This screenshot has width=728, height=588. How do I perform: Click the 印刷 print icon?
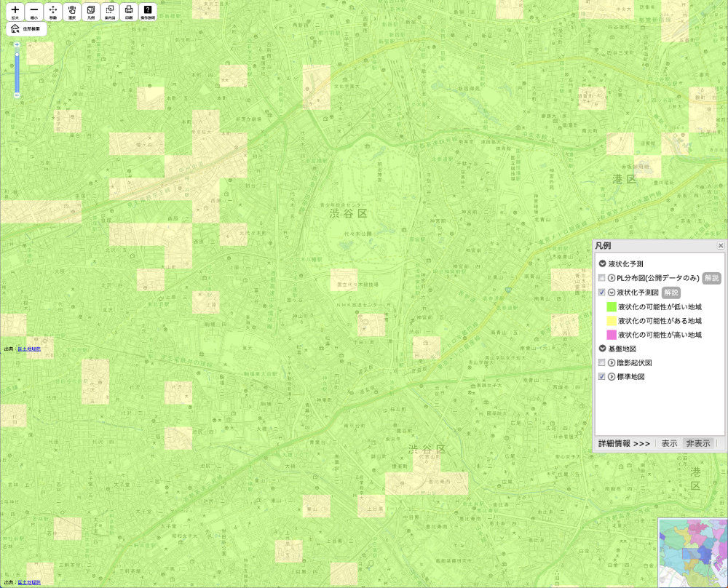tap(129, 12)
